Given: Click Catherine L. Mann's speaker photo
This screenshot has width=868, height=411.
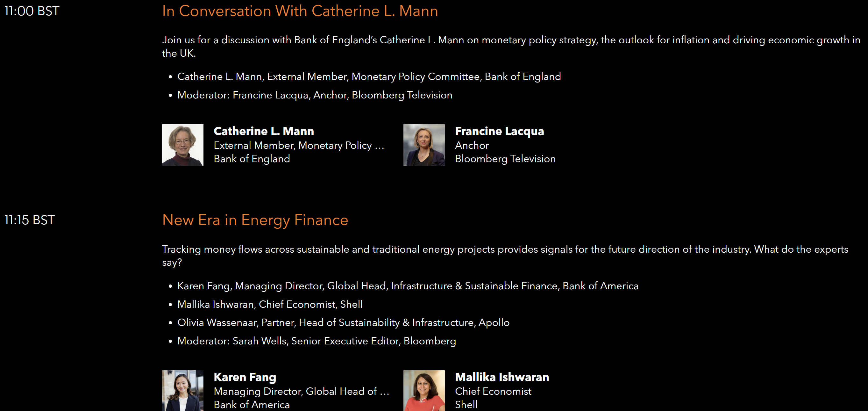Looking at the screenshot, I should (183, 145).
